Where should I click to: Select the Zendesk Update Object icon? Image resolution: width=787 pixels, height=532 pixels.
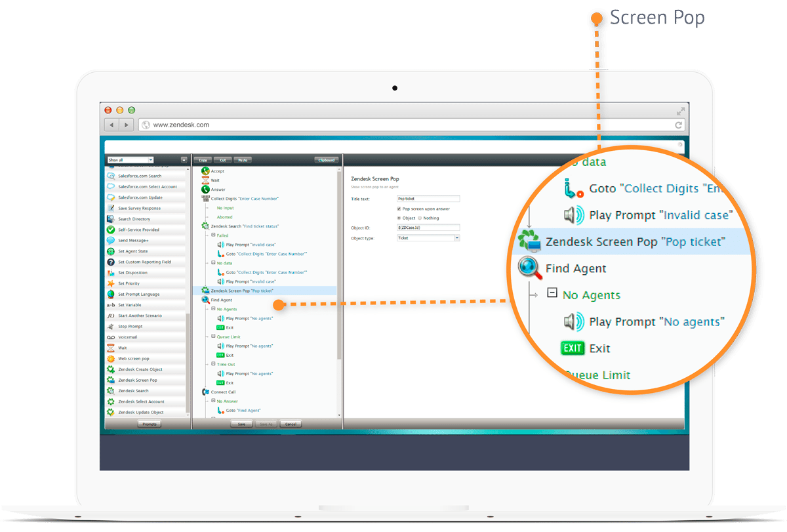tap(111, 413)
